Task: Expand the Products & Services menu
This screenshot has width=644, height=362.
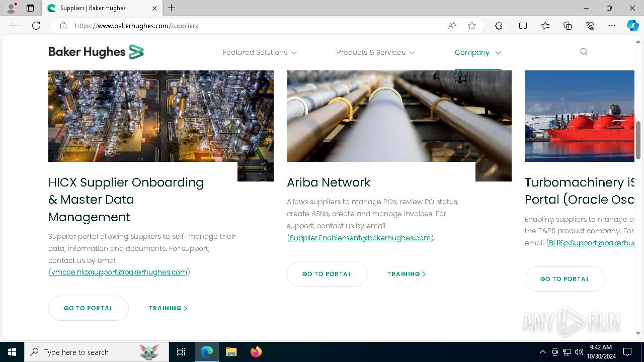Action: point(376,52)
